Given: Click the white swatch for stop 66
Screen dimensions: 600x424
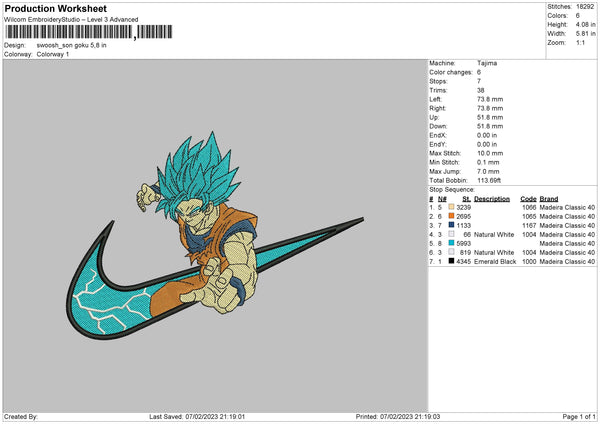Looking at the screenshot, I should point(451,234).
